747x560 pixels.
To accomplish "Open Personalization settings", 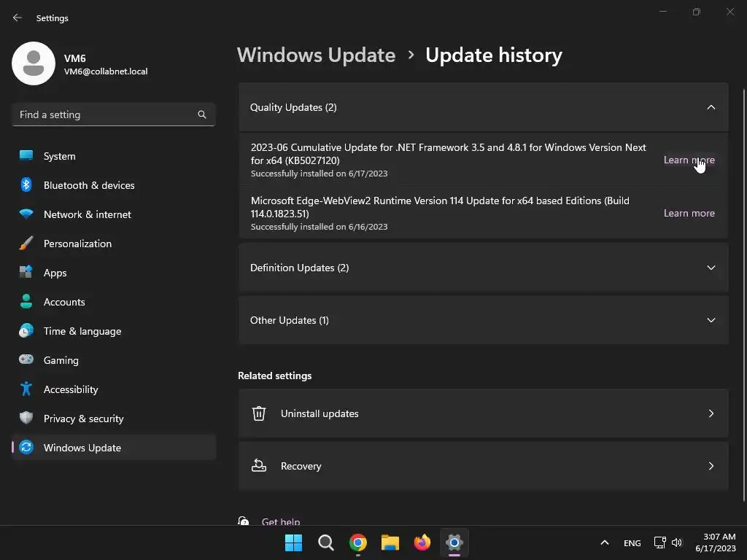I will pyautogui.click(x=113, y=244).
